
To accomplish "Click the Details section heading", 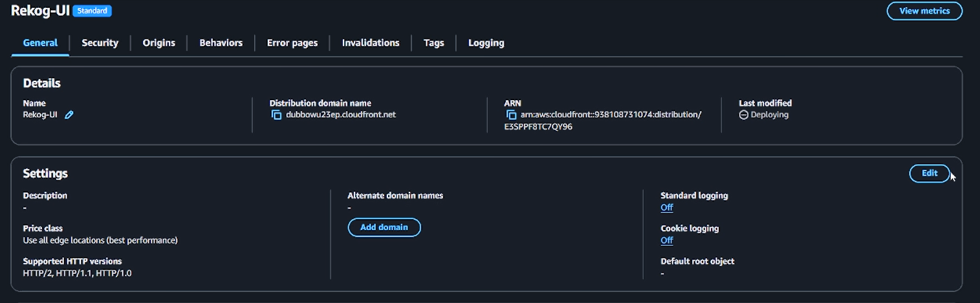I will coord(42,83).
